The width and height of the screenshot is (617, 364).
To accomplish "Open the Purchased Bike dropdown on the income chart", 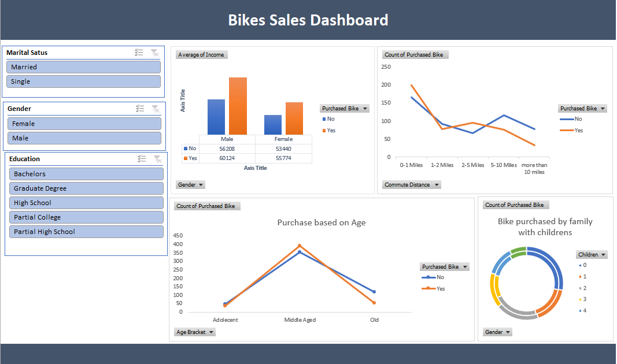I will click(x=344, y=108).
